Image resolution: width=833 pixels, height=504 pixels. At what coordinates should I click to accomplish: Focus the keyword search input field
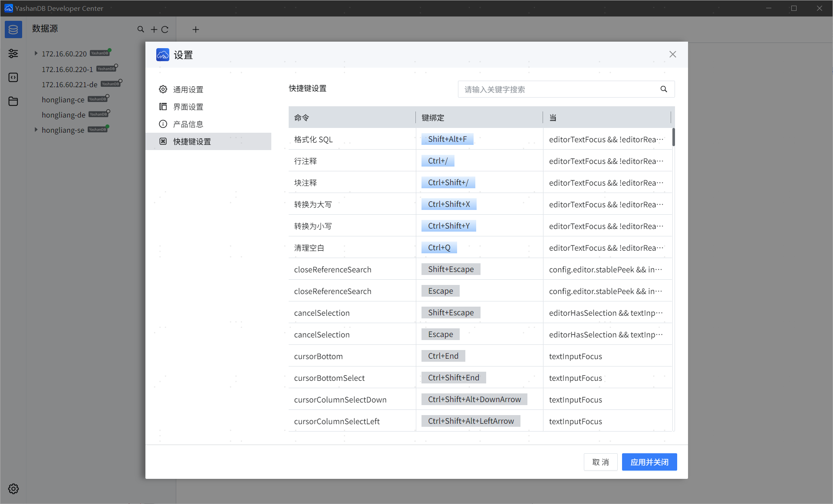[558, 89]
